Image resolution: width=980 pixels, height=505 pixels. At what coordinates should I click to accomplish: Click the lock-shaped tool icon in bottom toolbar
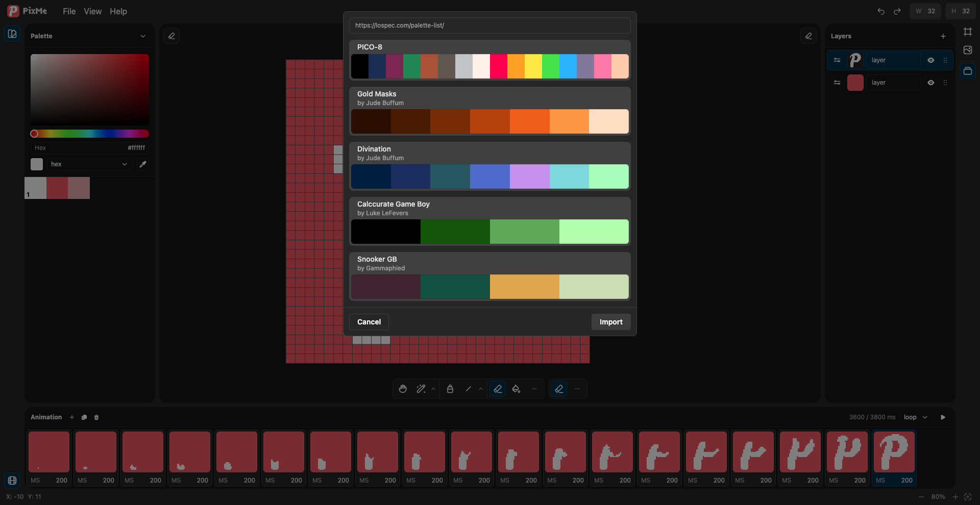(450, 389)
